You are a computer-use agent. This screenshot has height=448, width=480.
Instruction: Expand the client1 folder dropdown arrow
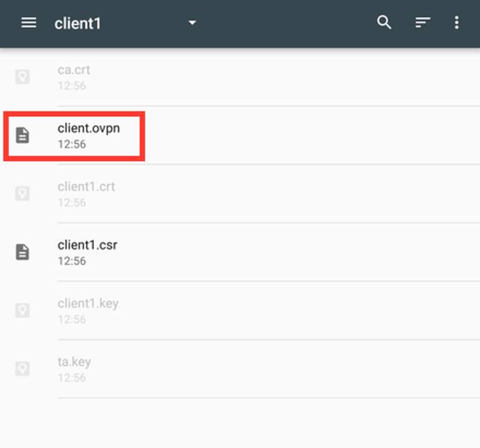click(x=192, y=23)
